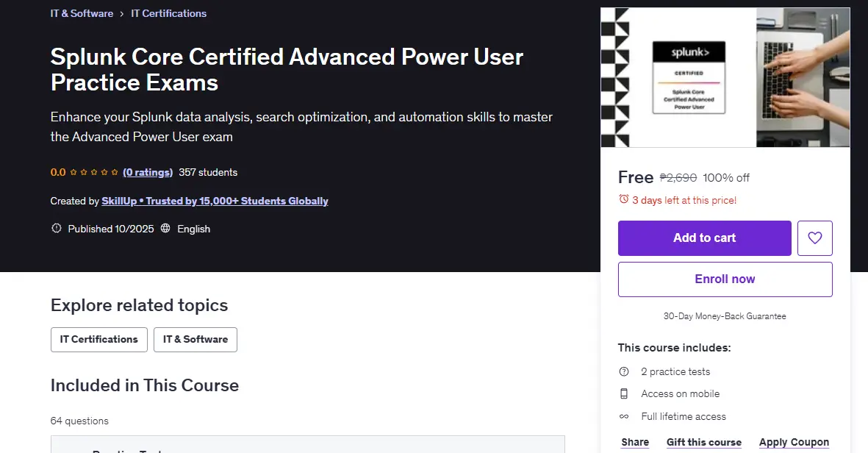The image size is (868, 453).
Task: Click the Splunk course preview thumbnail
Action: tap(725, 77)
